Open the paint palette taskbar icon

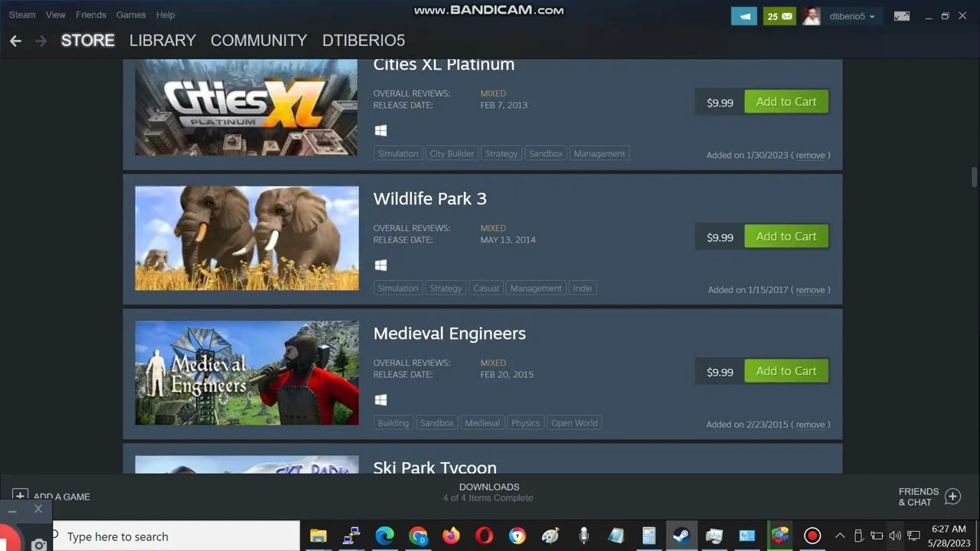click(x=550, y=536)
